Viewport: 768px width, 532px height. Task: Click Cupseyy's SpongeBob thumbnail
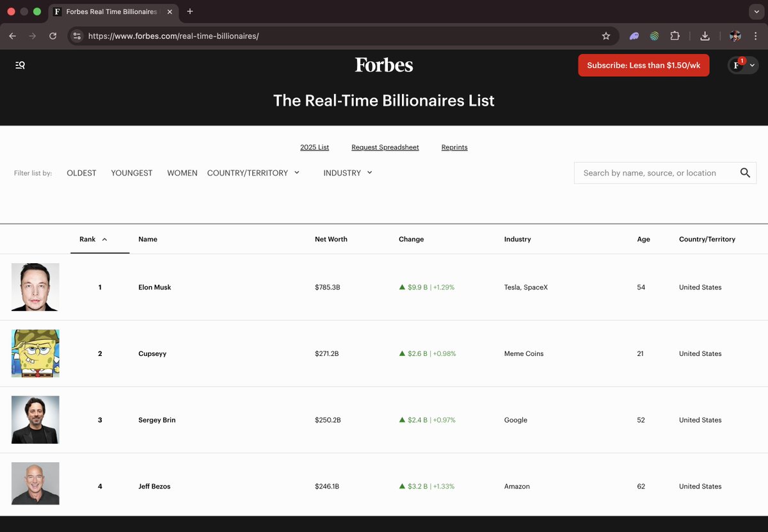point(35,353)
